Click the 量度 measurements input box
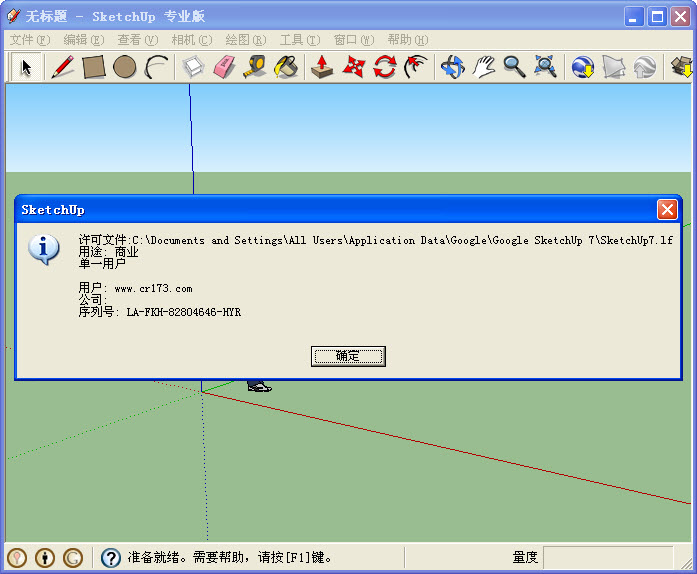Viewport: 697px width, 574px height. coord(608,557)
